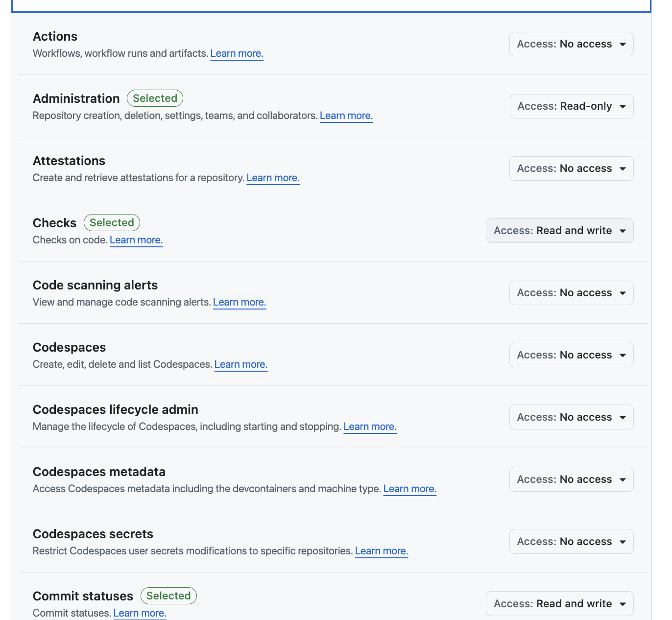Click the Codespaces metadata heading
Viewport: 672px width, 620px height.
99,472
